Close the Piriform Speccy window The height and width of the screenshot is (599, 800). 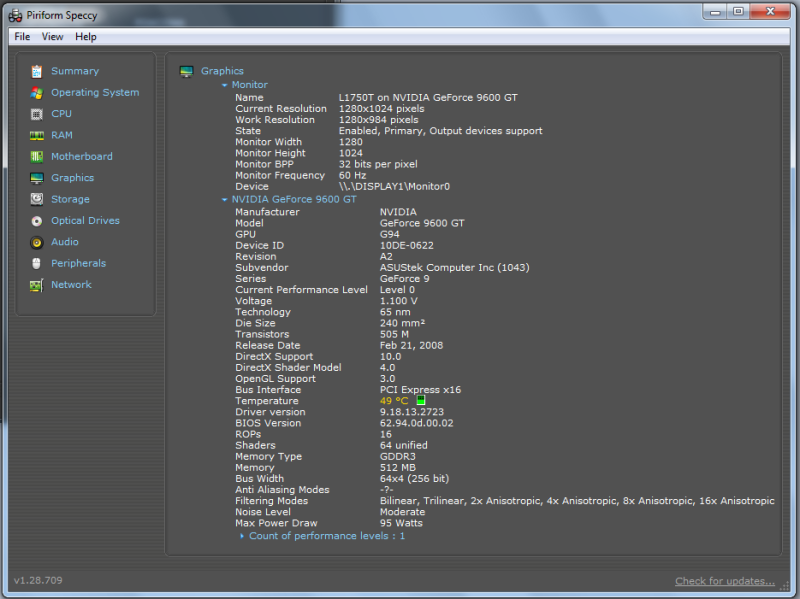coord(770,12)
